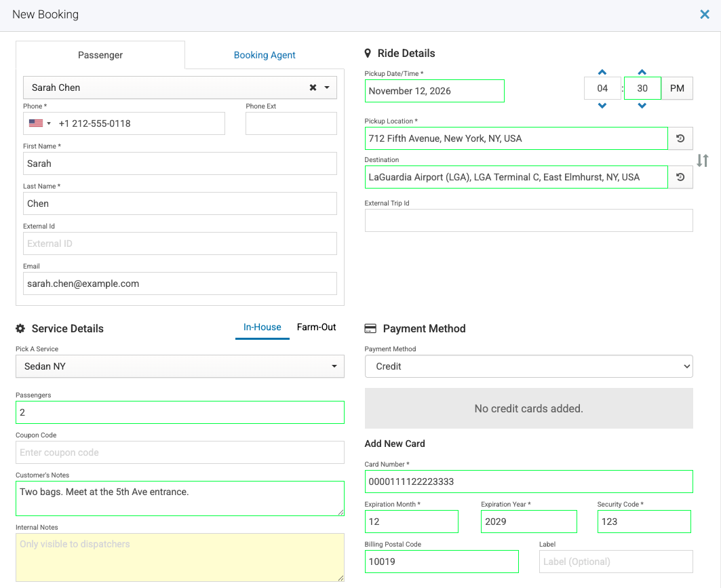The image size is (721, 588).
Task: Click the Phone Ext field
Action: coord(291,123)
